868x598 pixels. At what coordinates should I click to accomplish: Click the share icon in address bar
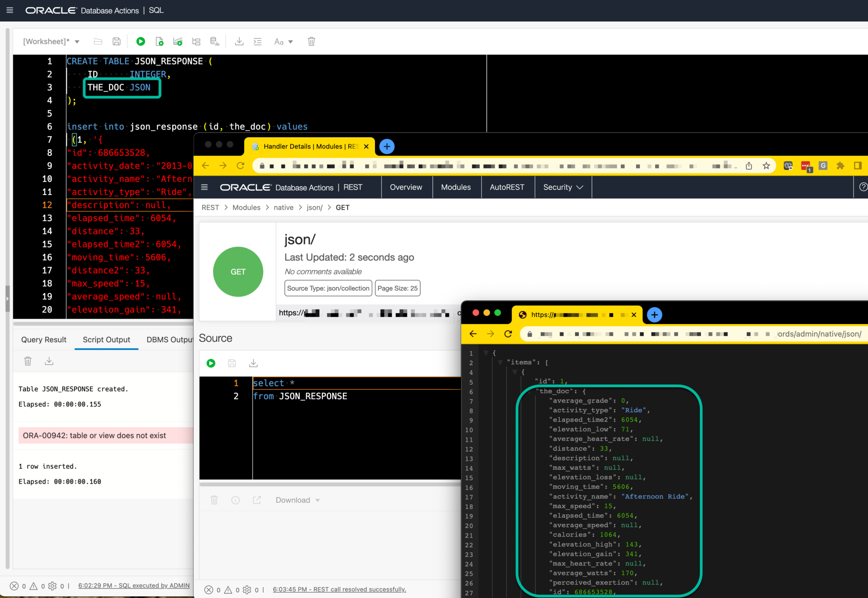point(749,166)
